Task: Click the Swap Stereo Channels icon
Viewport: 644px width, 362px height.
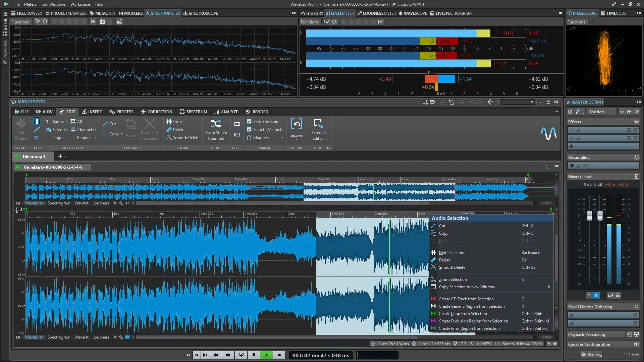Action: click(216, 124)
